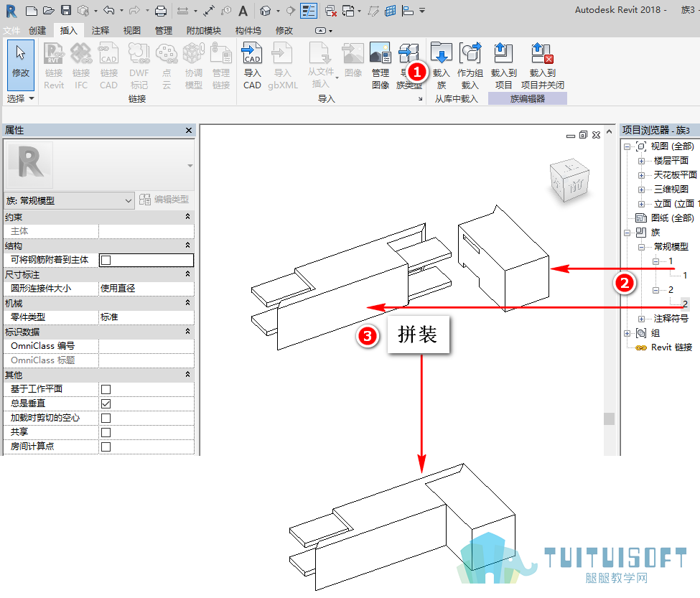The image size is (700, 598).
Task: Switch to the 视图 ribbon tab
Action: coord(131,30)
